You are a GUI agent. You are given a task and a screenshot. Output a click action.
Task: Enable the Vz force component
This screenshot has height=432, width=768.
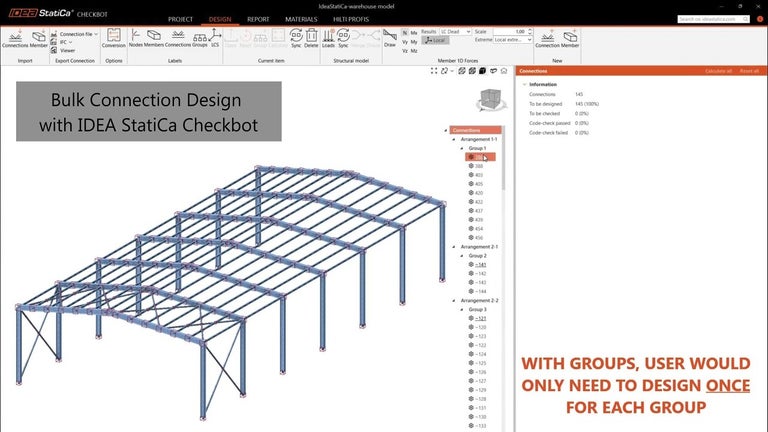click(405, 51)
